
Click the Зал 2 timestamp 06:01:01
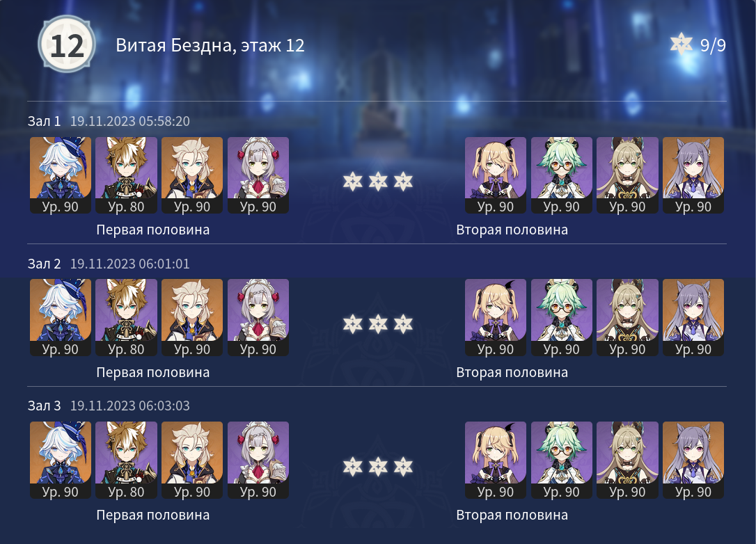(x=129, y=264)
